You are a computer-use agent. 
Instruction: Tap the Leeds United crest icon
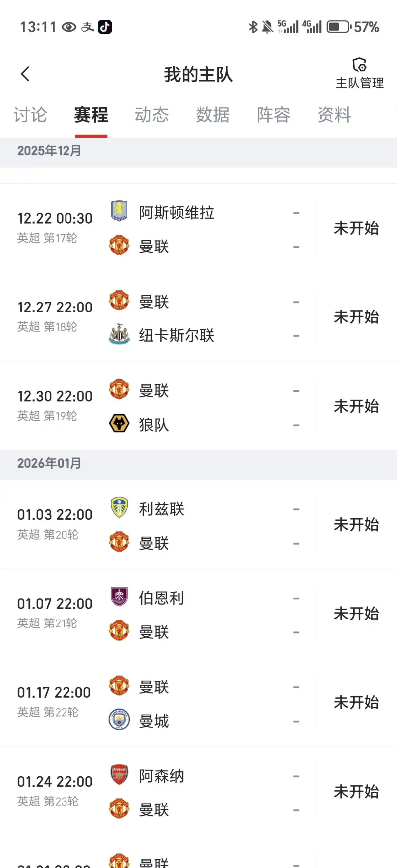coord(119,508)
